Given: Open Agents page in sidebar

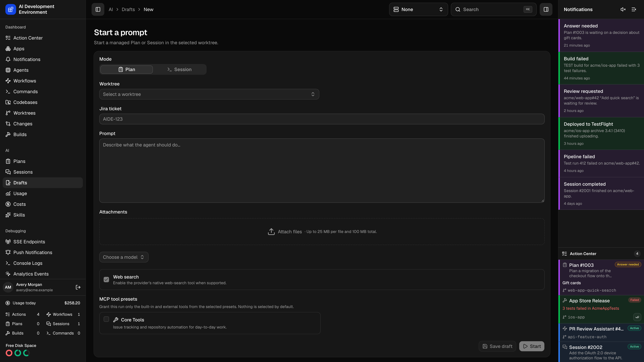Looking at the screenshot, I should click(43, 70).
